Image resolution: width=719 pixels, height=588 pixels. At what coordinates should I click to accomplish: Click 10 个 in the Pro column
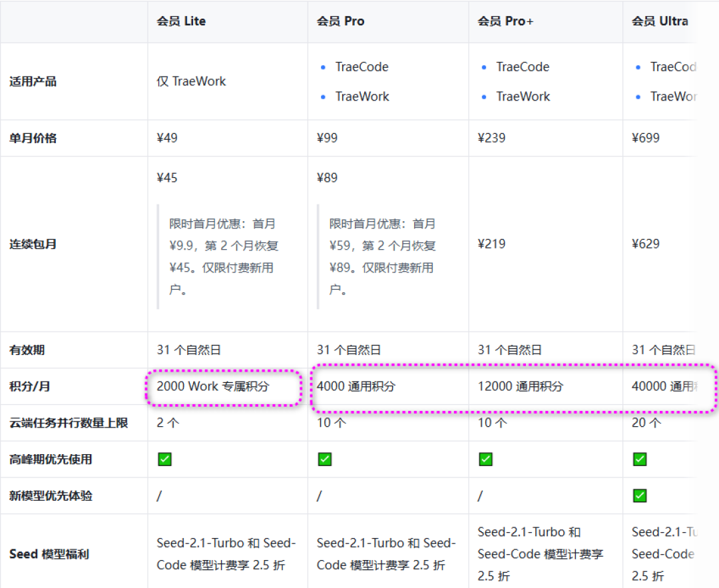[332, 423]
